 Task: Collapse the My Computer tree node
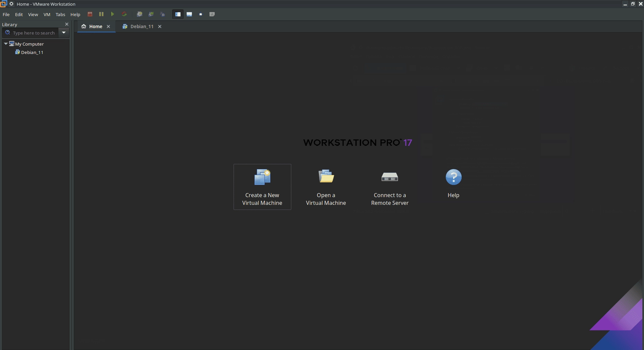(6, 44)
